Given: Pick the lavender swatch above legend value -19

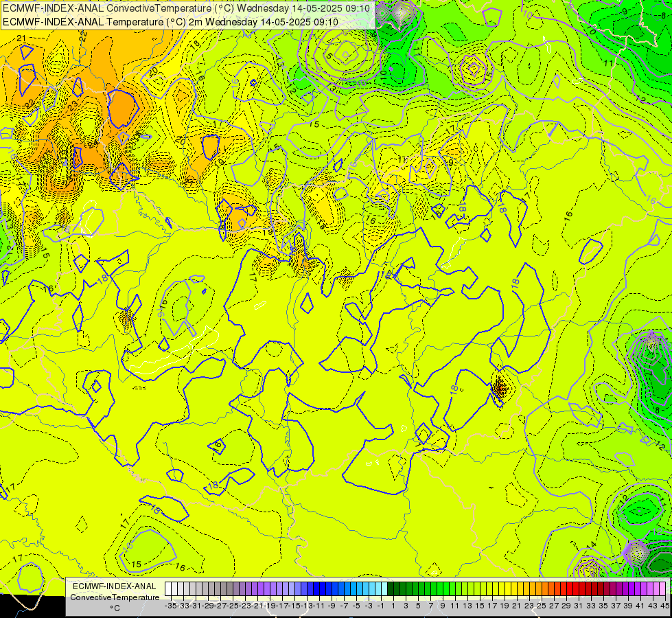Looking at the screenshot, I should (268, 589).
